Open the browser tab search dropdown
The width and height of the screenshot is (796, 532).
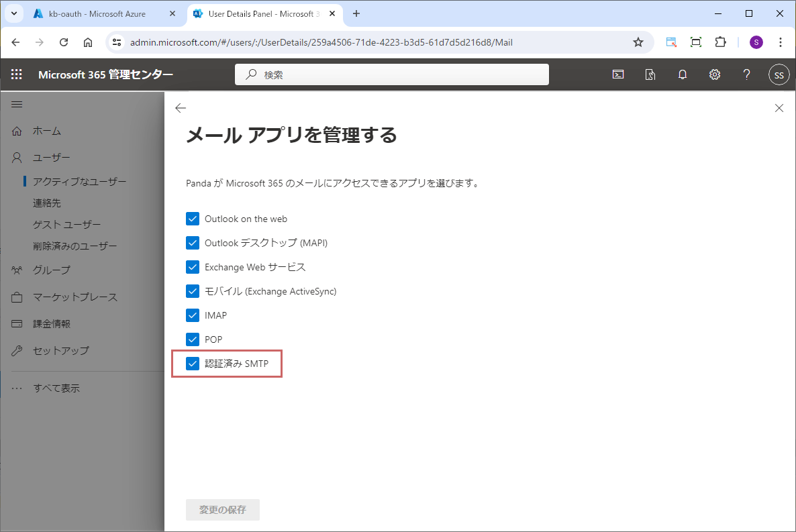[x=13, y=13]
